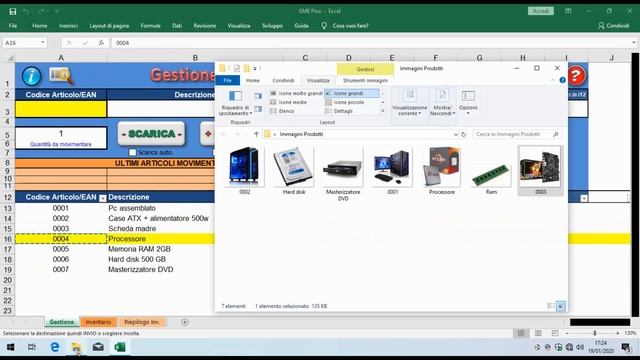Viewport: 640px width, 360px height.
Task: Select 'Icone grandi' layout
Action: 351,93
